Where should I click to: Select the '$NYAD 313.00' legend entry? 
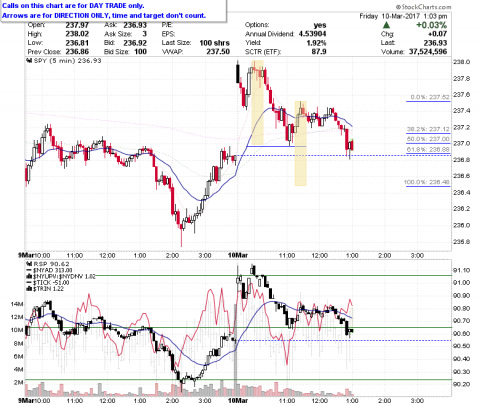click(x=52, y=270)
